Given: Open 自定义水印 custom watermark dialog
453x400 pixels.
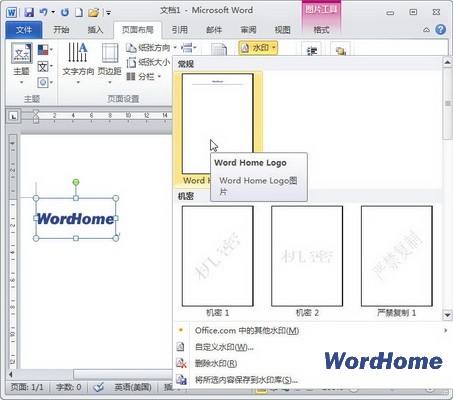Looking at the screenshot, I should click(x=312, y=347).
